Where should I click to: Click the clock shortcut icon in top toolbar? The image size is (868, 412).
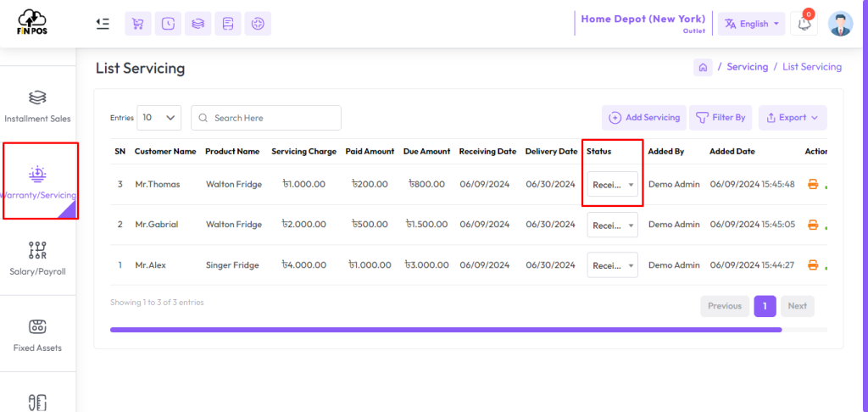(x=168, y=24)
